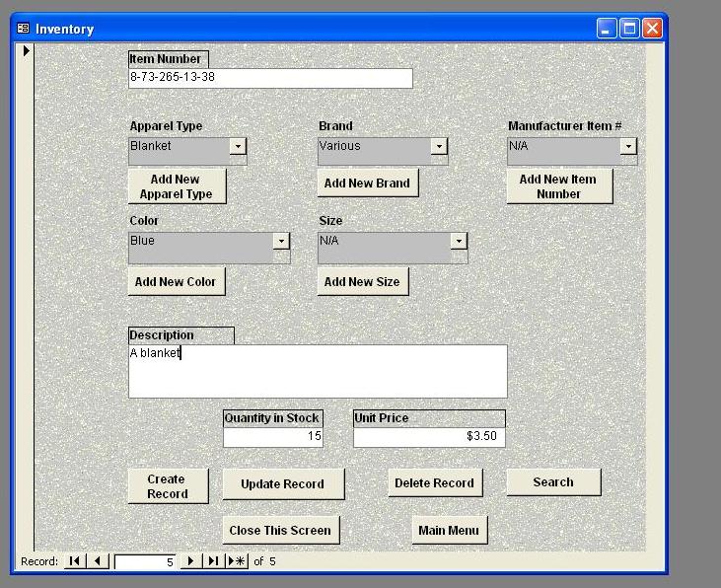
Task: Click the Inventory form icon in title bar
Action: pyautogui.click(x=24, y=29)
